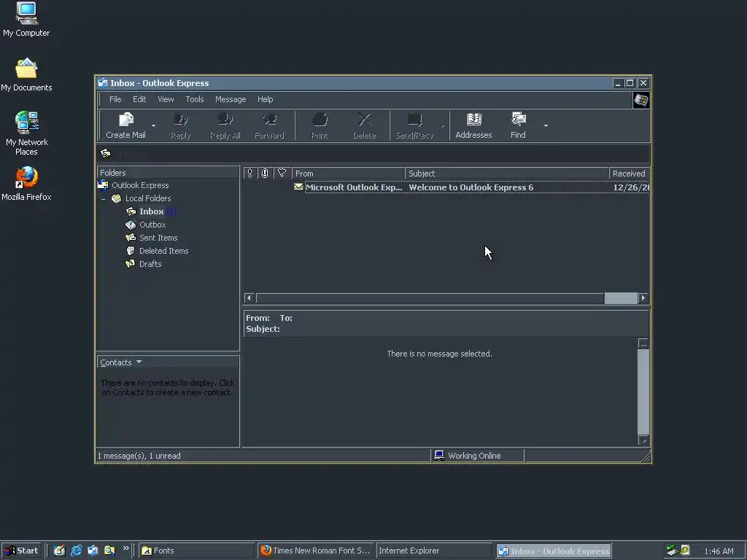Click message list horizontal scrollbar right arrow

click(643, 298)
